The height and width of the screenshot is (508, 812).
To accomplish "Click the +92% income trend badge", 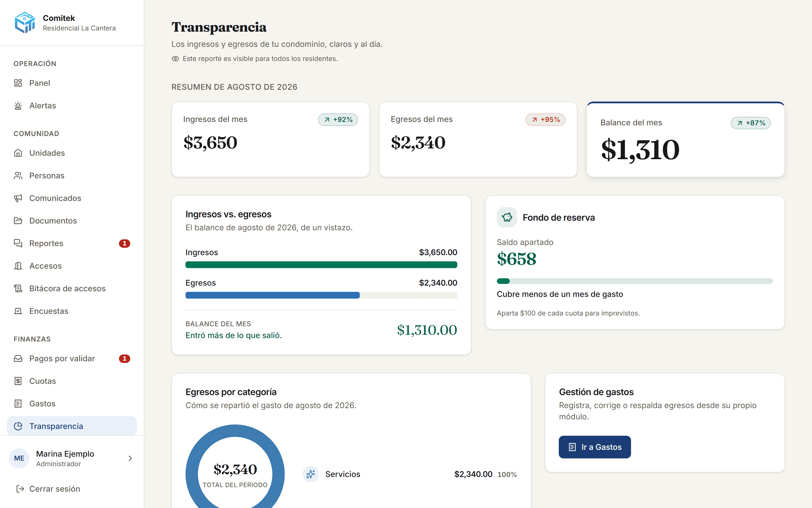I will click(x=338, y=120).
